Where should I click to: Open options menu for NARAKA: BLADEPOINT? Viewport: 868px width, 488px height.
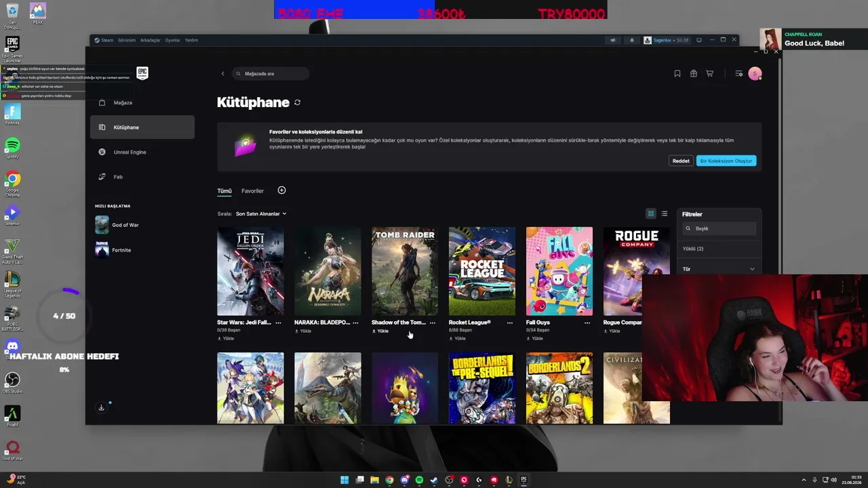click(x=355, y=323)
